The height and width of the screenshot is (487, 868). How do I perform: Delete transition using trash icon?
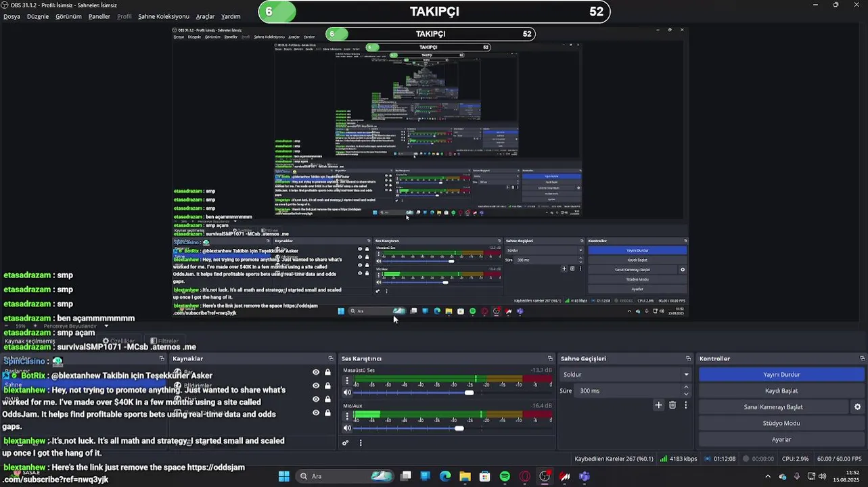coord(672,405)
